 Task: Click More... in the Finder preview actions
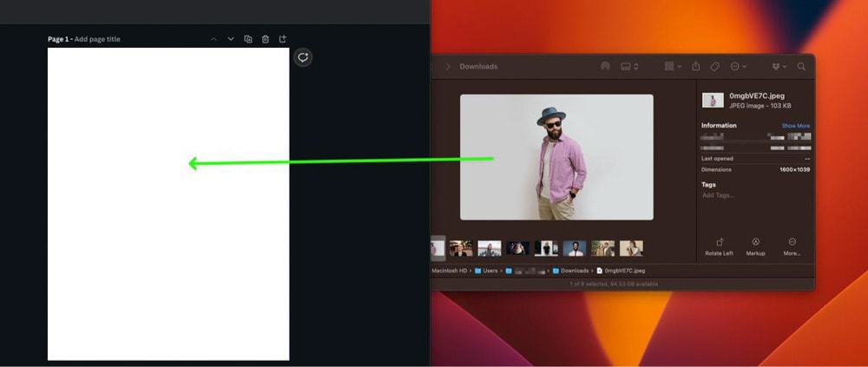pyautogui.click(x=792, y=247)
